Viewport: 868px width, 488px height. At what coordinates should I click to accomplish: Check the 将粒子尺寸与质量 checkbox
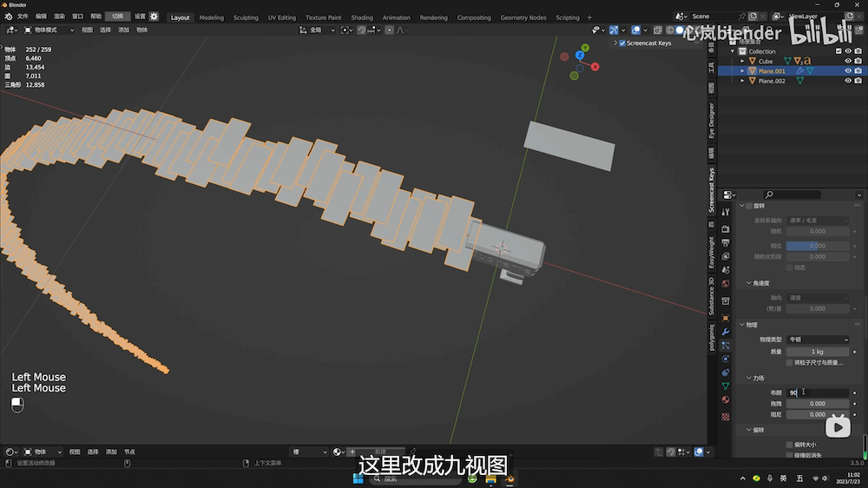click(x=789, y=363)
